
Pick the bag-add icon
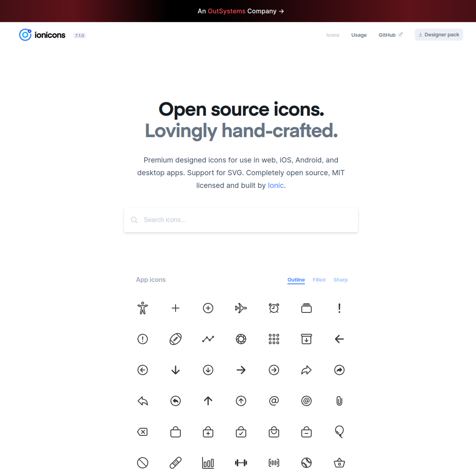point(208,432)
